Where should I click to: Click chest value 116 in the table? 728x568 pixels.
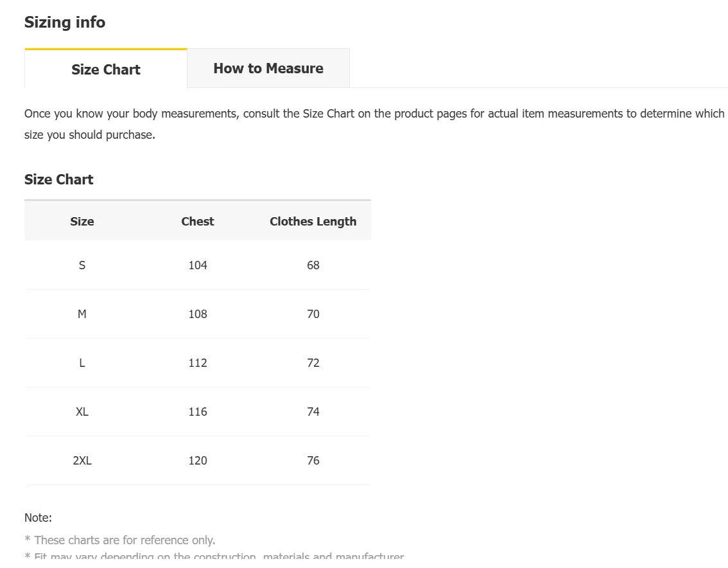(x=198, y=412)
